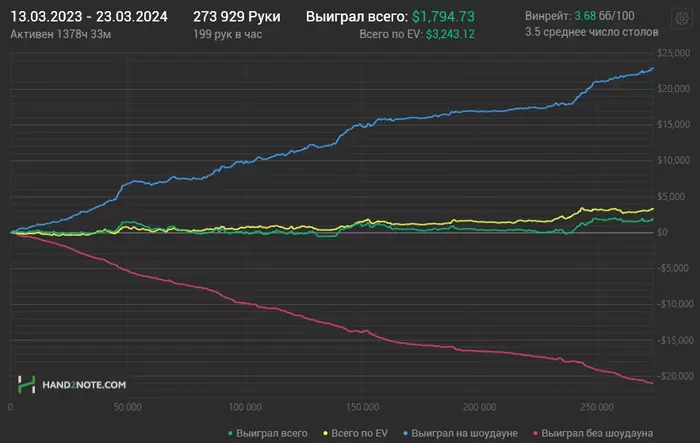
Task: Click the 'Выиграл всего' legend label
Action: coord(271,433)
